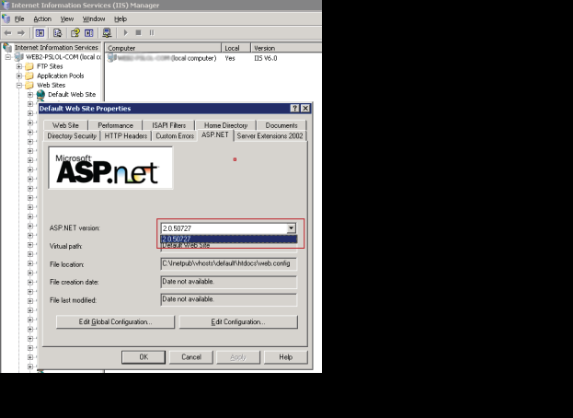573x418 pixels.
Task: Go back using the toolbar Back arrow
Action: click(8, 33)
